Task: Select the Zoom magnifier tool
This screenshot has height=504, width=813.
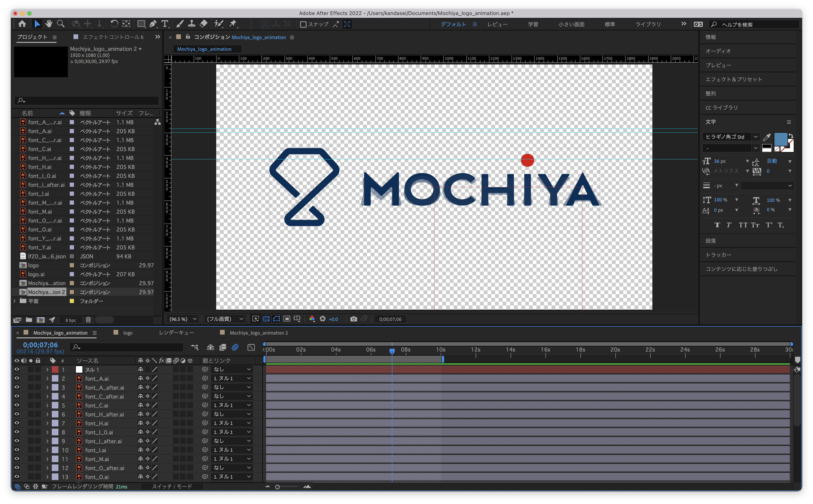Action: [x=60, y=24]
